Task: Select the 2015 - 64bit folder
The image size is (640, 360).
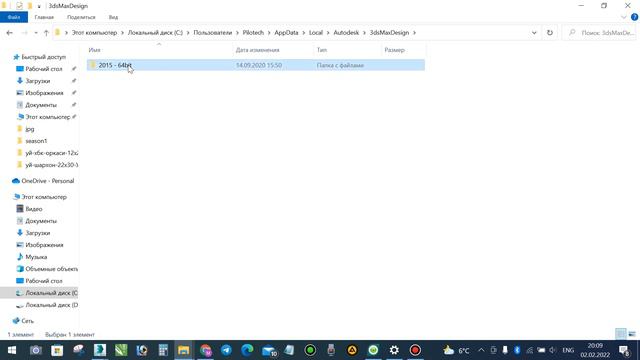Action: point(256,65)
